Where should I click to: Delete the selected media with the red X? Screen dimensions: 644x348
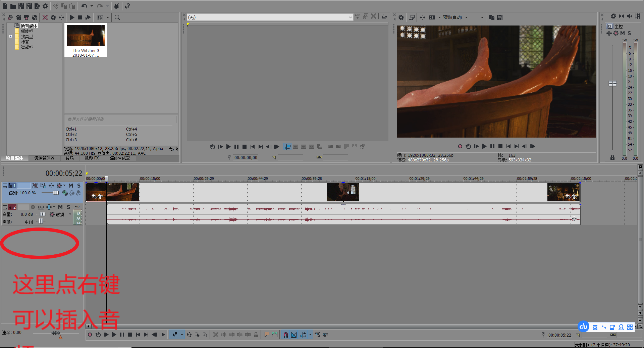tap(45, 17)
